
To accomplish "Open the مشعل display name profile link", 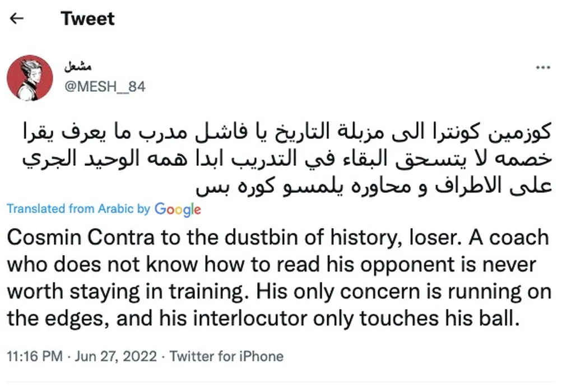I will click(78, 67).
